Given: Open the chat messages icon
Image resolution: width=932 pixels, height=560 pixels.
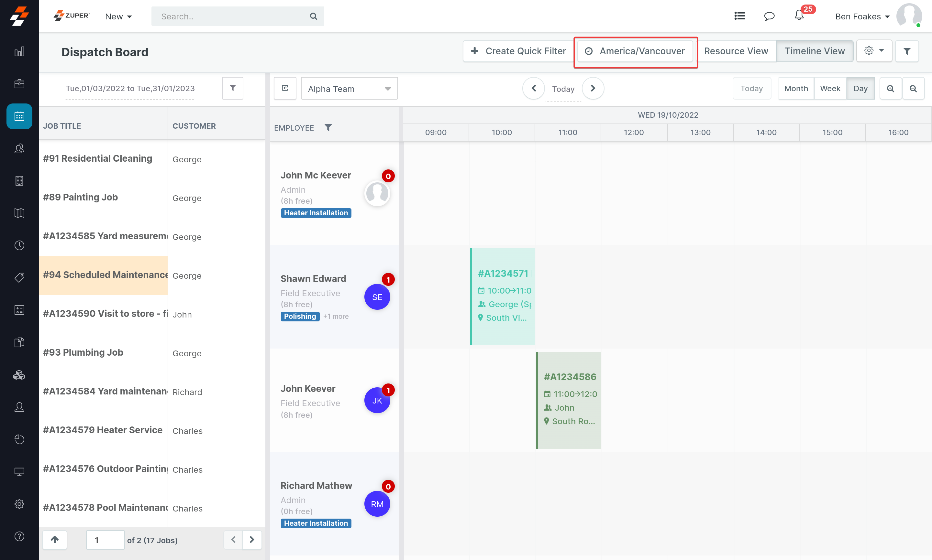Looking at the screenshot, I should (769, 16).
